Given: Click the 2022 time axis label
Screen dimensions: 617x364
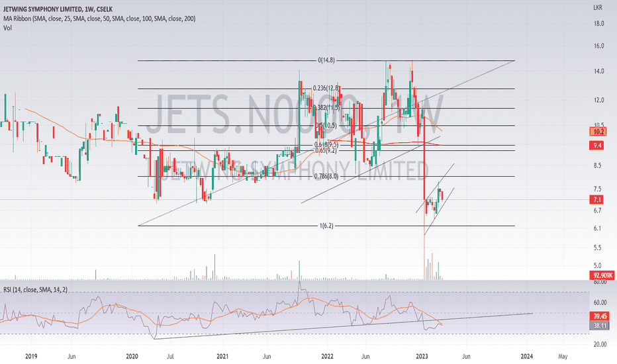Looking at the screenshot, I should pyautogui.click(x=327, y=357).
